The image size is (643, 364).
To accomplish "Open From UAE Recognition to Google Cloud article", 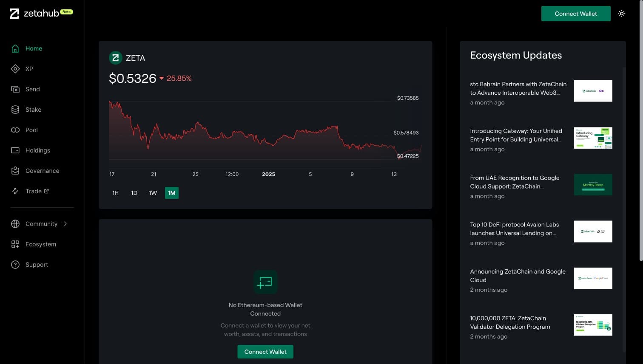I will click(515, 182).
